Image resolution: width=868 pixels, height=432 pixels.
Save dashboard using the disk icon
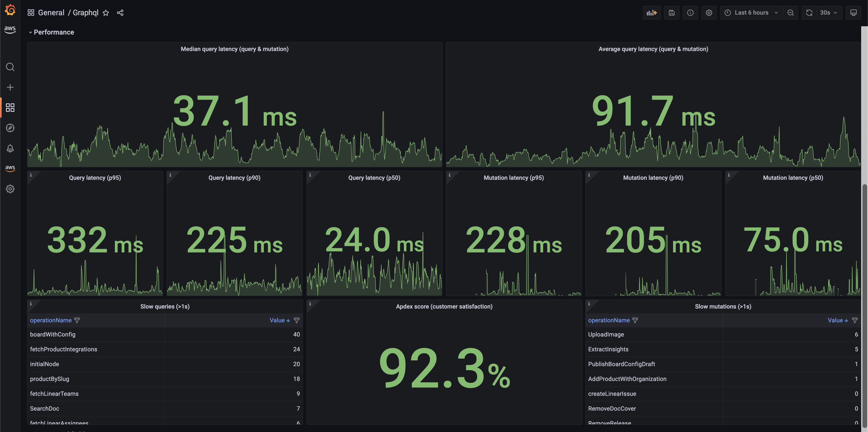click(x=671, y=13)
